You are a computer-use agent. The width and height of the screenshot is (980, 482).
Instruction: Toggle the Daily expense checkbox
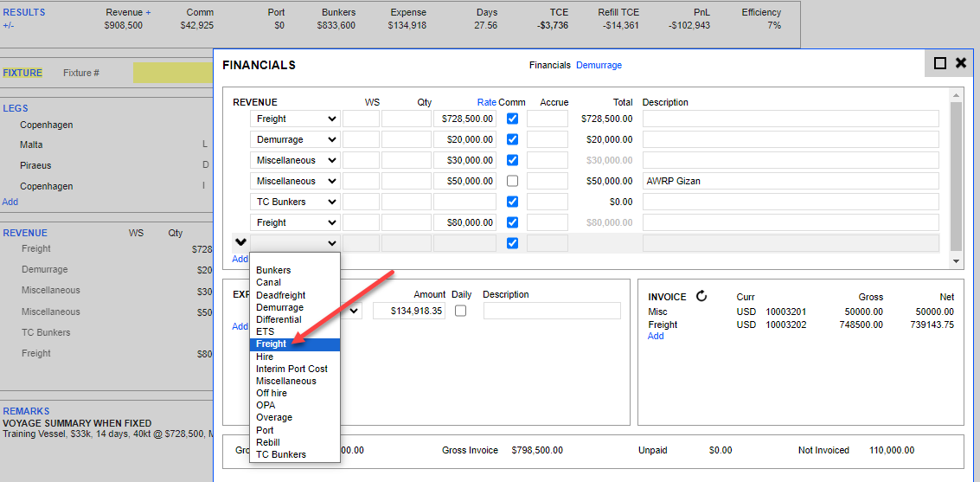pos(460,311)
